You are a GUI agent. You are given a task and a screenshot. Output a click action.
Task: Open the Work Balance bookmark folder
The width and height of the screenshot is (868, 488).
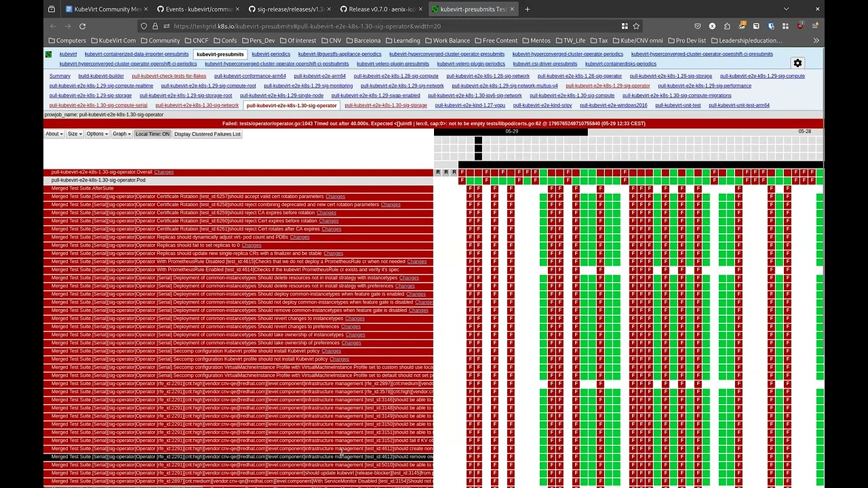[x=446, y=41]
